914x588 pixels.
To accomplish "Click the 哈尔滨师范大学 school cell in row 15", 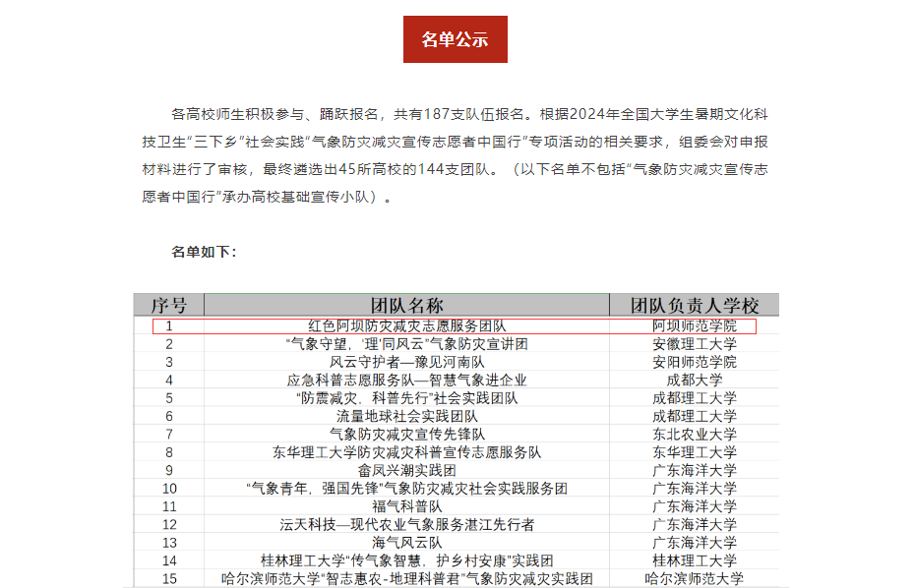I will click(x=694, y=578).
